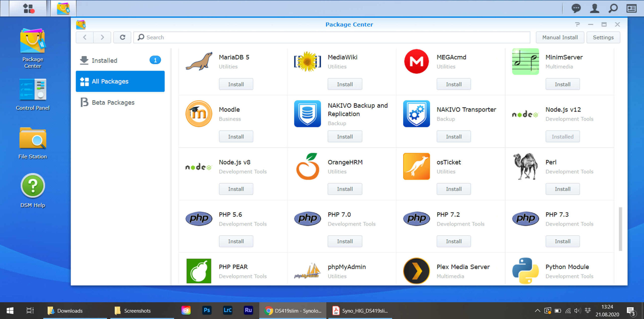Click the Installed count badge showing 1
The image size is (644, 319).
coord(155,60)
